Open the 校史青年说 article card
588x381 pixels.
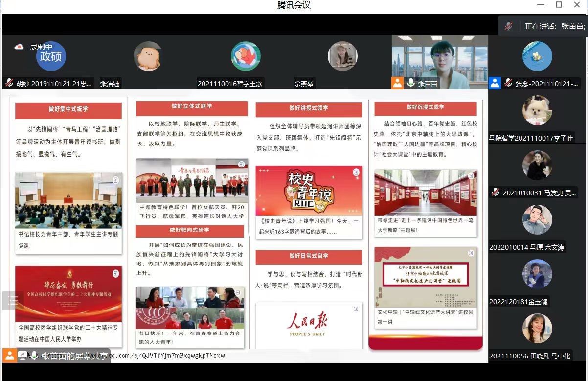[309, 201]
